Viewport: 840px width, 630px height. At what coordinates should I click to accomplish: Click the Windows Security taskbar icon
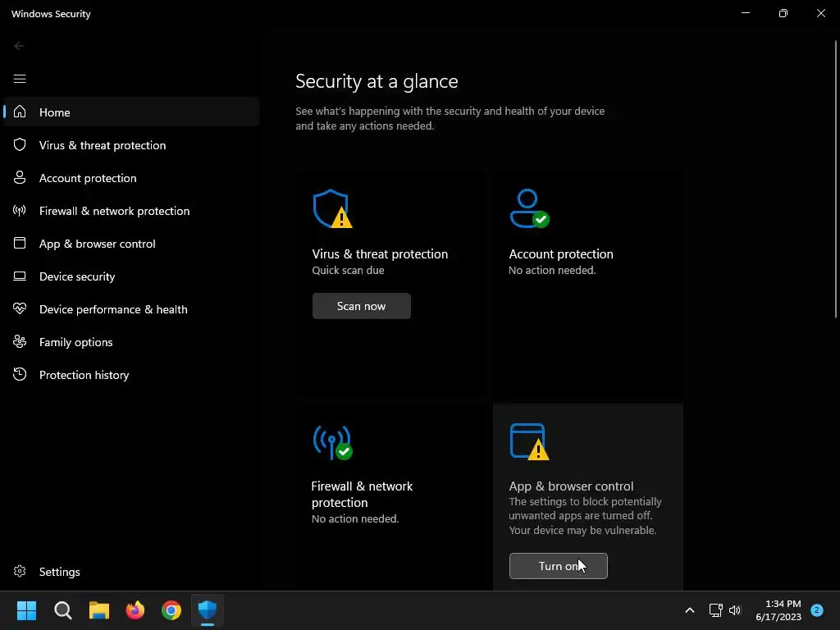[x=208, y=610]
